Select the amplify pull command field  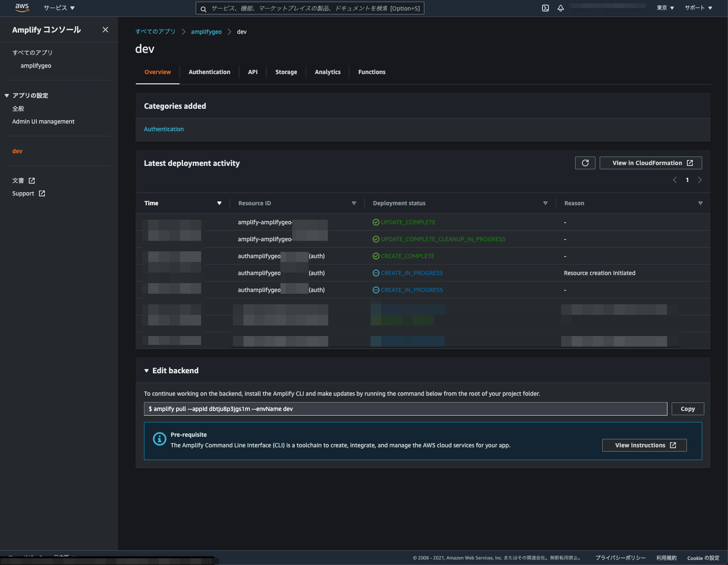(406, 409)
